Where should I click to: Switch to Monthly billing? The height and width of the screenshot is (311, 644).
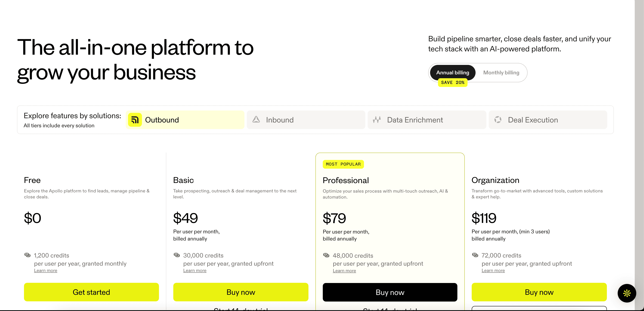[501, 73]
